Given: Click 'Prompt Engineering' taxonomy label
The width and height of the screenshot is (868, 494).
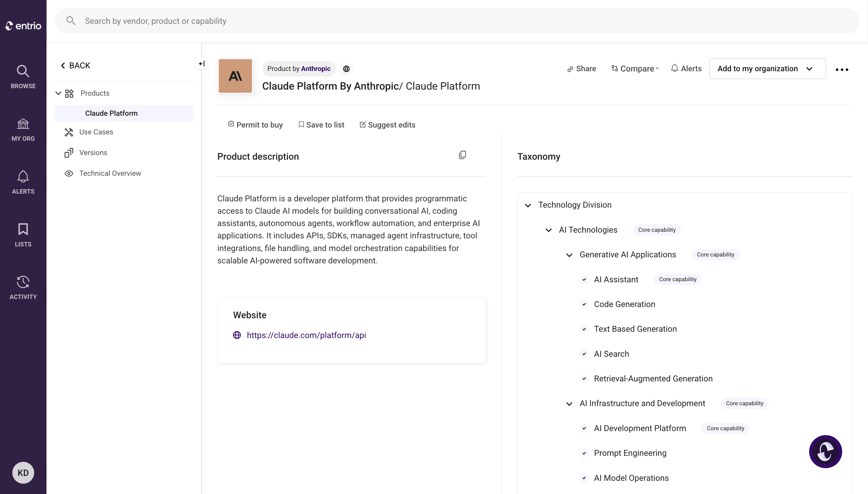Looking at the screenshot, I should pos(630,453).
